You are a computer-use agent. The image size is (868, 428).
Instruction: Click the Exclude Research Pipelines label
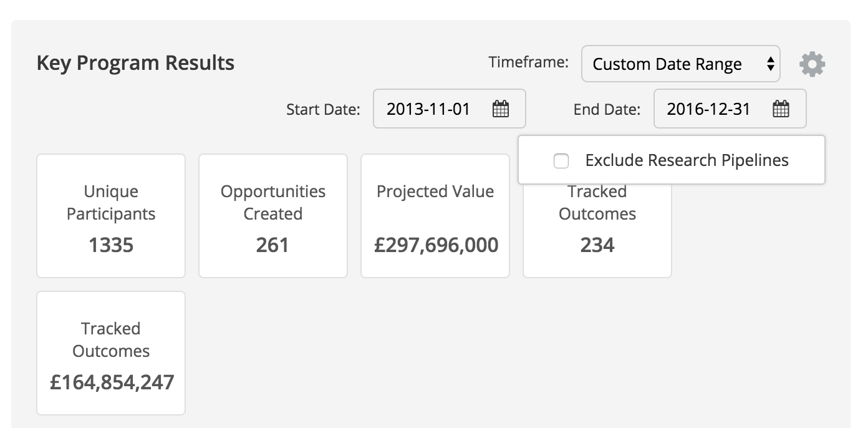coord(687,160)
